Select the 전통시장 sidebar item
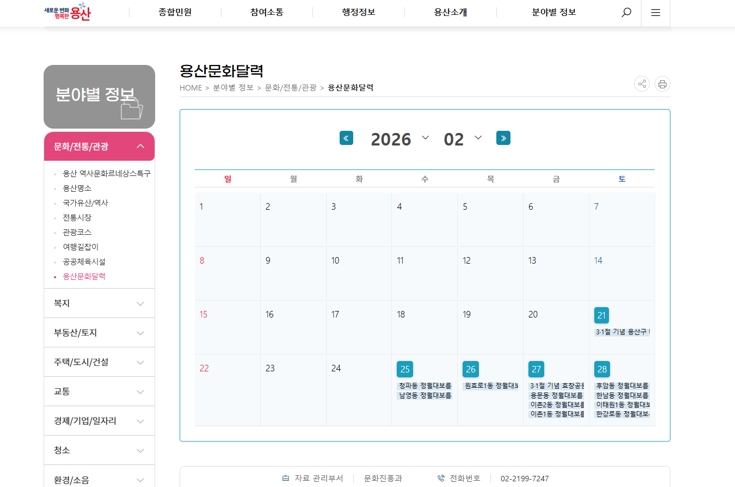This screenshot has width=735, height=487. point(77,217)
